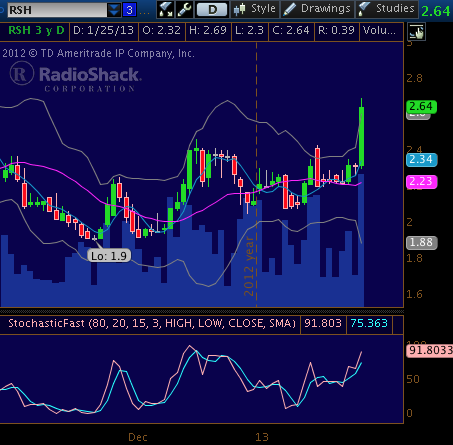Open the Studies menu
This screenshot has height=445, width=453.
tap(387, 9)
